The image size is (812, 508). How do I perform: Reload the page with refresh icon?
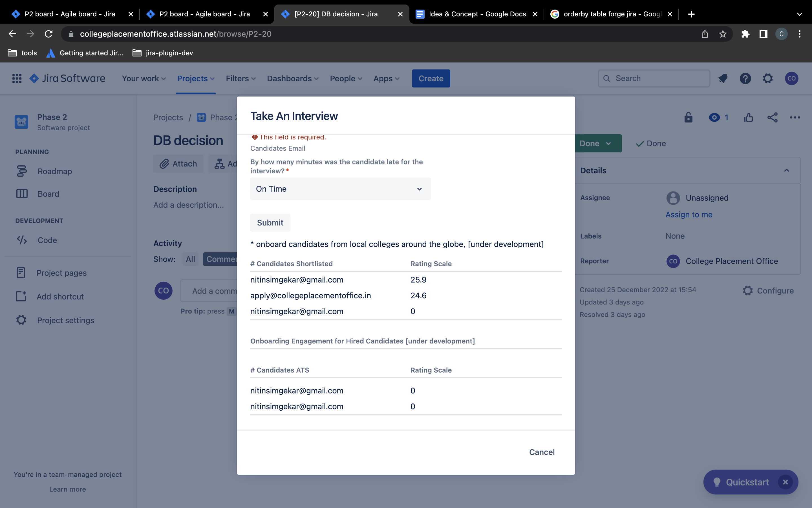click(x=49, y=34)
